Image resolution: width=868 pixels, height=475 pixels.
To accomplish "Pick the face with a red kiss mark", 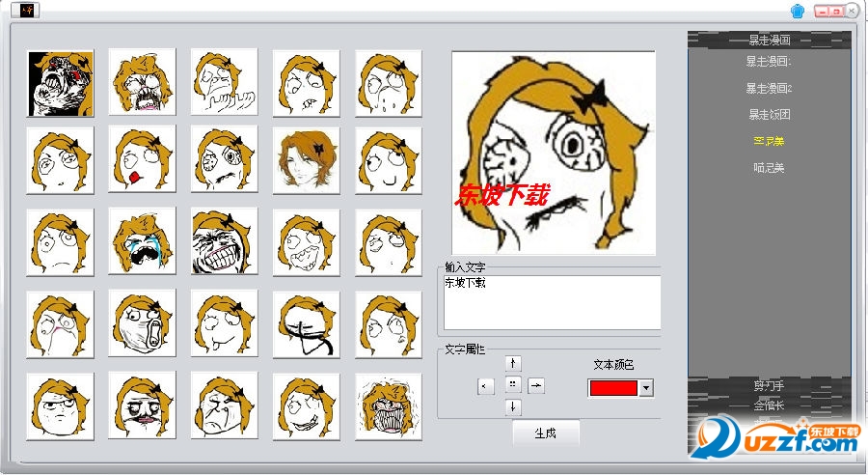I will click(x=143, y=159).
